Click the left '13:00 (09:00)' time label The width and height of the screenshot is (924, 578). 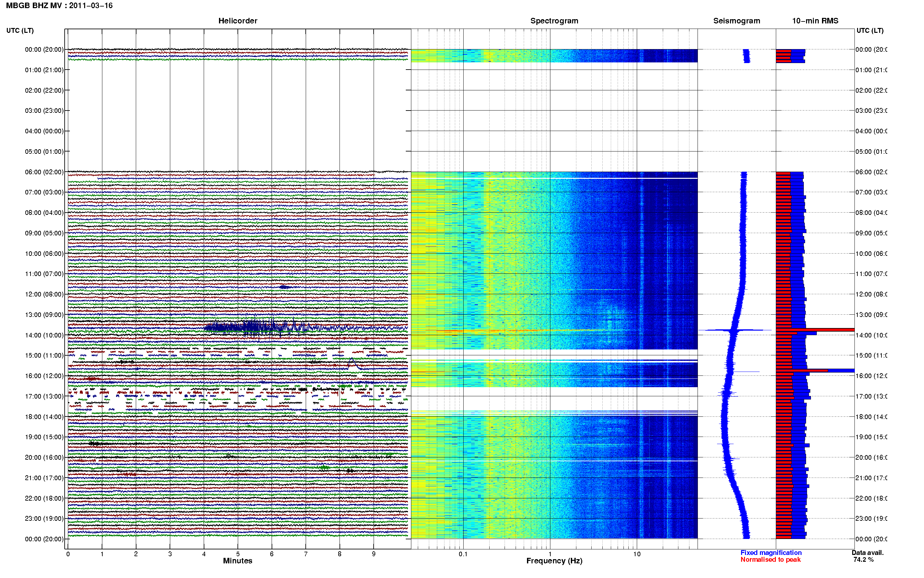[x=44, y=315]
